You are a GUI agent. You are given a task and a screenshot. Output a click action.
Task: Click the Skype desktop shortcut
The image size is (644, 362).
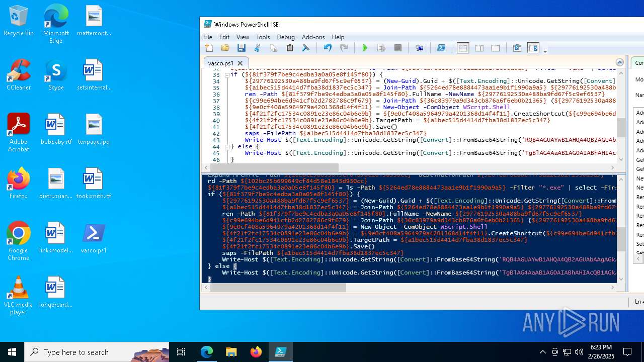point(56,74)
